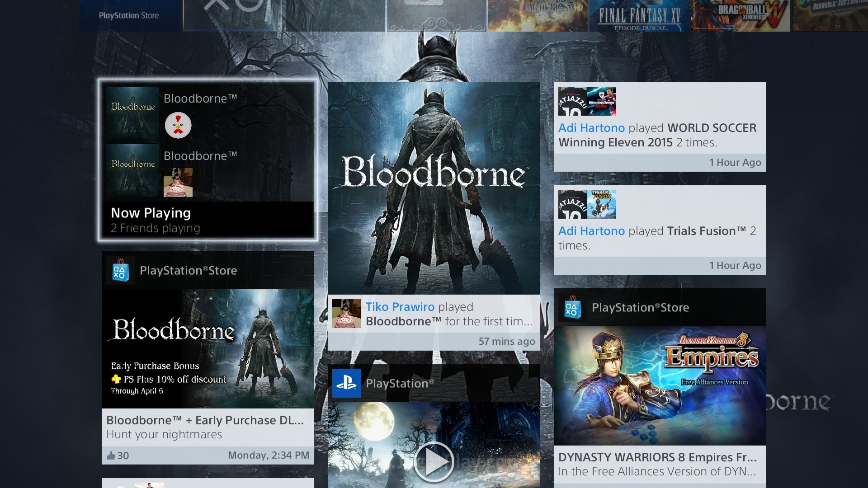Click '1 Hour Ago' on World Soccer post
Viewport: 868px width, 488px height.
point(735,163)
